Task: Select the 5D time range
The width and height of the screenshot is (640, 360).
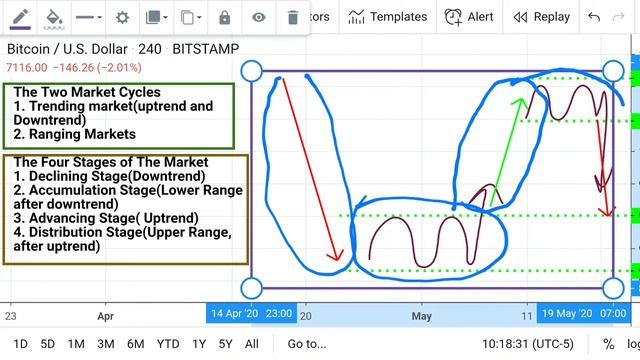Action: pyautogui.click(x=47, y=344)
